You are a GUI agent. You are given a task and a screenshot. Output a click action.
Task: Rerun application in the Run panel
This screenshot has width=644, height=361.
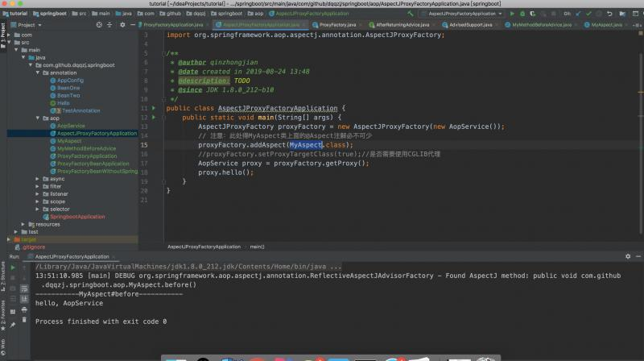pos(13,268)
